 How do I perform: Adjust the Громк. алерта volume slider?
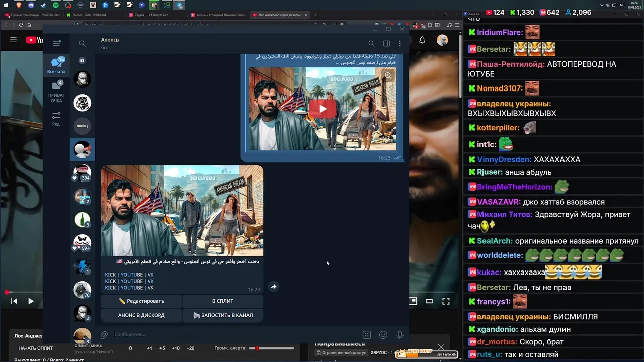[x=272, y=348]
